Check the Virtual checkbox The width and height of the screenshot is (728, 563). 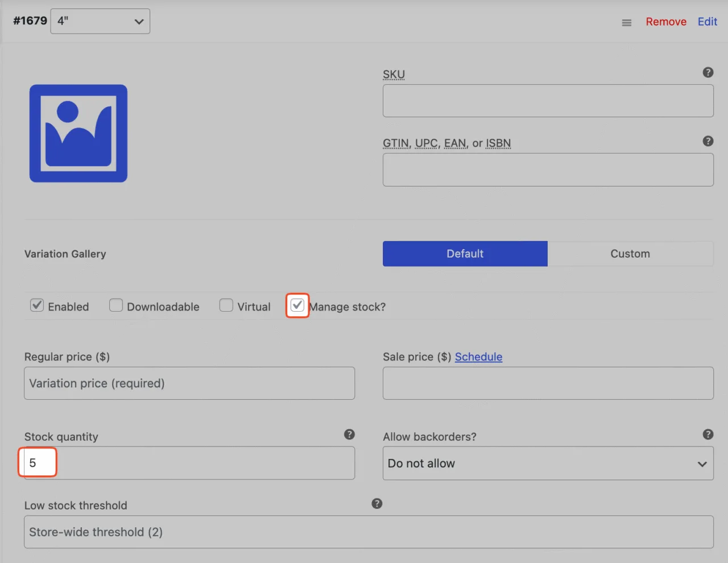click(x=226, y=305)
